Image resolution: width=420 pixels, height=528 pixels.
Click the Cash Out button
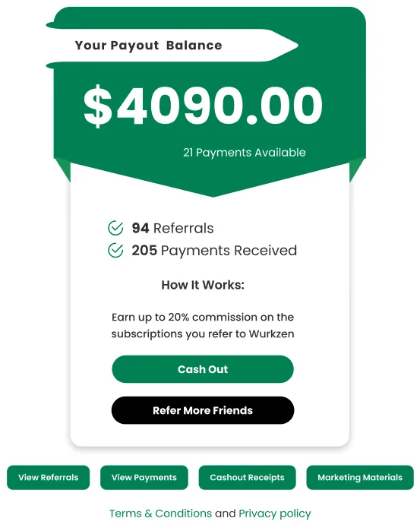[203, 369]
